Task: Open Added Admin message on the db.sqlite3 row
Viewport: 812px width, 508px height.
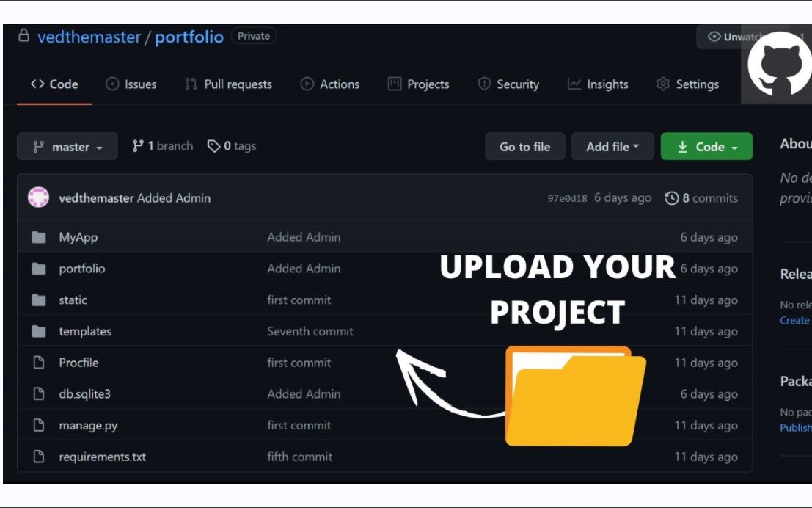Action: click(304, 394)
